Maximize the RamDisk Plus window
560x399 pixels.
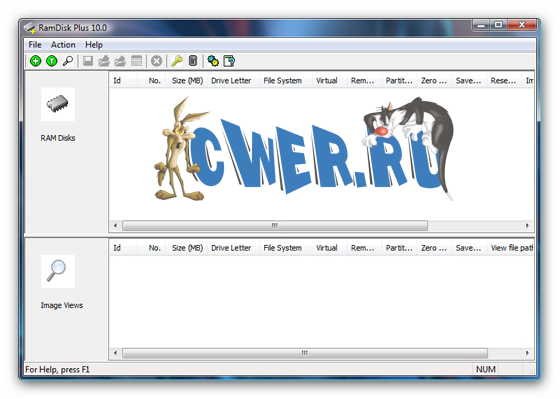499,25
